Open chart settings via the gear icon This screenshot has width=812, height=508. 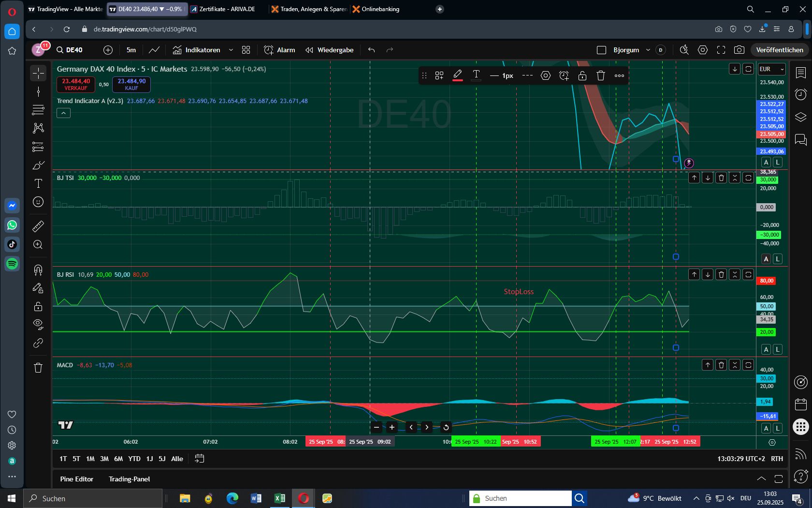click(703, 50)
